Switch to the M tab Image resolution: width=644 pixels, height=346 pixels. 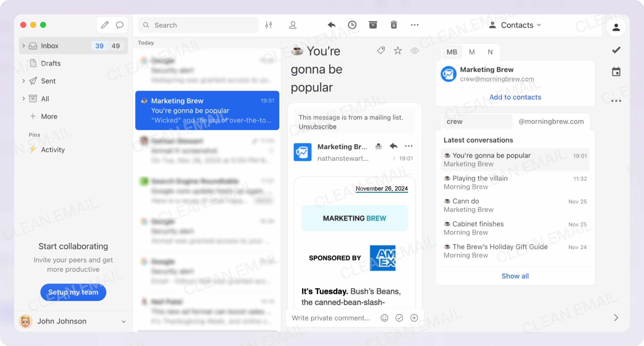(x=472, y=52)
